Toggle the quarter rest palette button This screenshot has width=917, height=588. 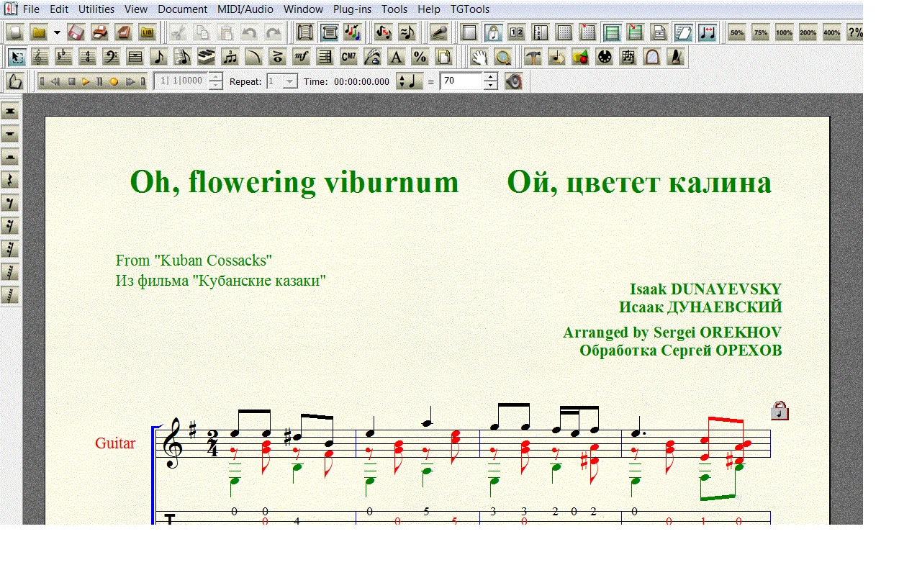pos(11,180)
